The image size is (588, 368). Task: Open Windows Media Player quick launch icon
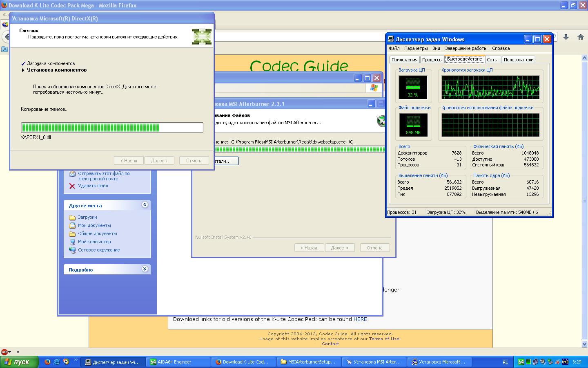66,362
